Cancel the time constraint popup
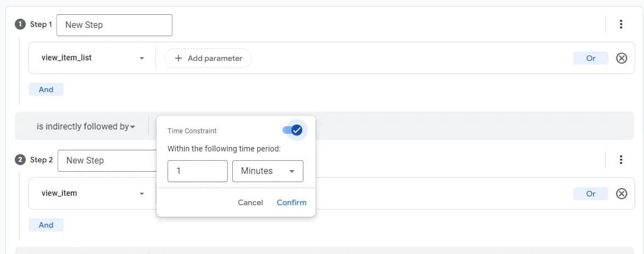The width and height of the screenshot is (644, 254). 250,202
